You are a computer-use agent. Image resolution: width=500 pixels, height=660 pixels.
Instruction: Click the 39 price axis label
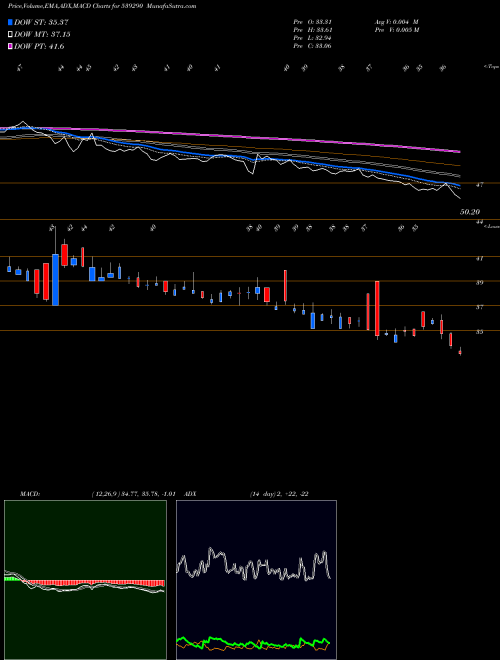pyautogui.click(x=480, y=283)
